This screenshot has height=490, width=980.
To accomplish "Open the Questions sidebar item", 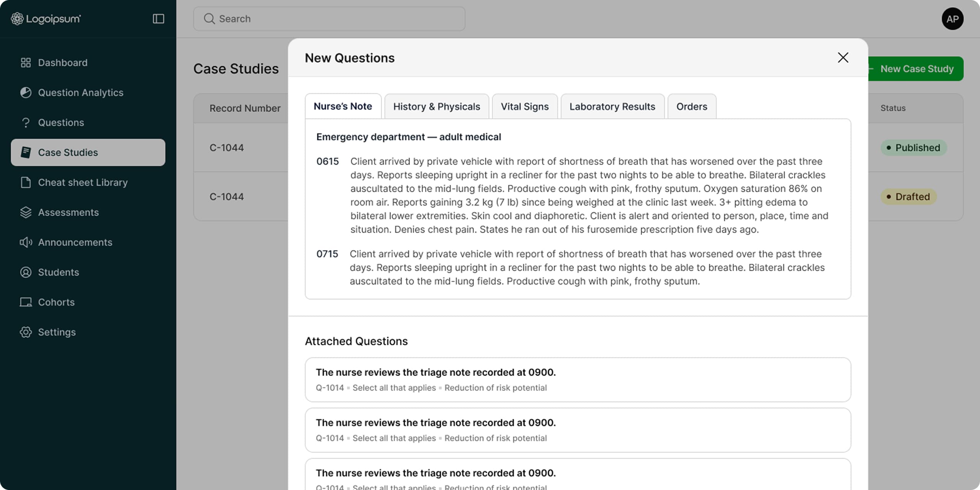I will coord(88,122).
